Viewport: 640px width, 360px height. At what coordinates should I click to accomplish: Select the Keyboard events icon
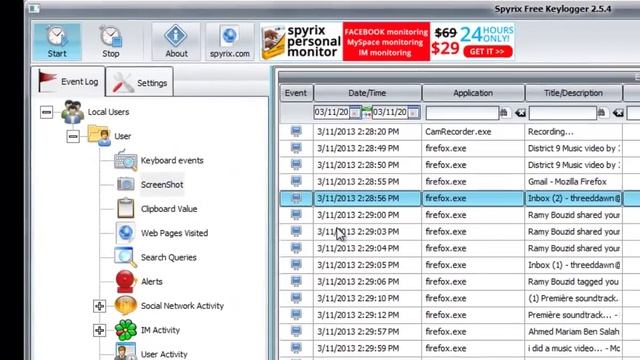click(125, 160)
